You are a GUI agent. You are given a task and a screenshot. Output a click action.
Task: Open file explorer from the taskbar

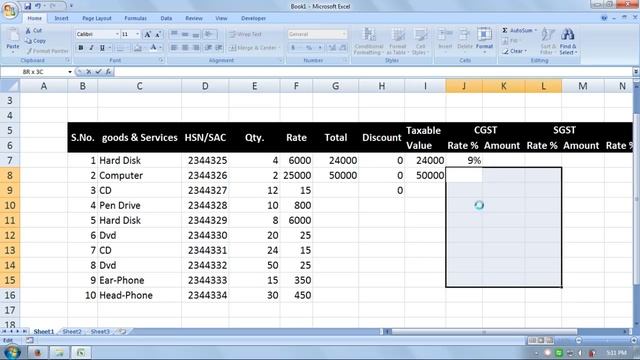click(59, 352)
